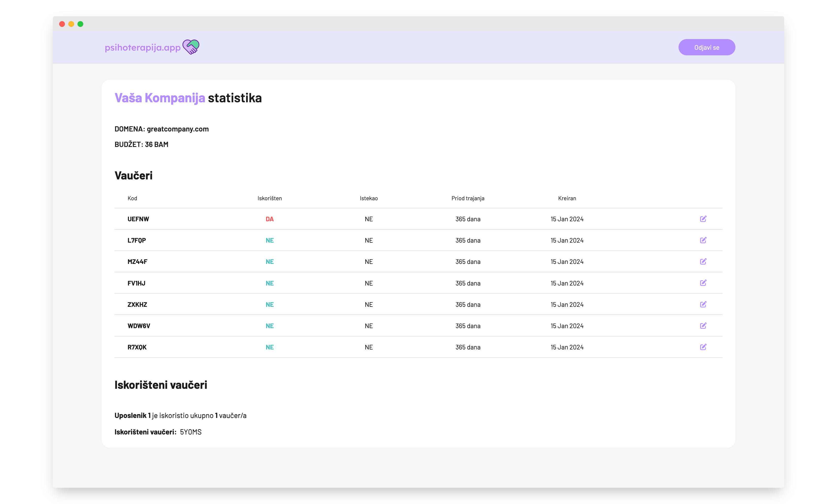Click the yellow minimize window button
Screen dimensions: 837x504
71,24
